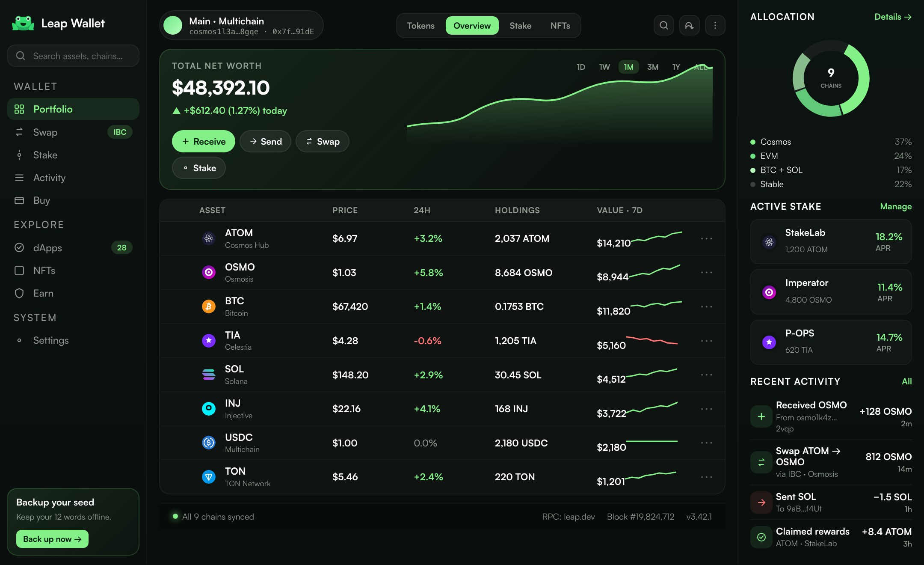Switch to the Overview tab
The width and height of the screenshot is (924, 565).
(x=472, y=26)
